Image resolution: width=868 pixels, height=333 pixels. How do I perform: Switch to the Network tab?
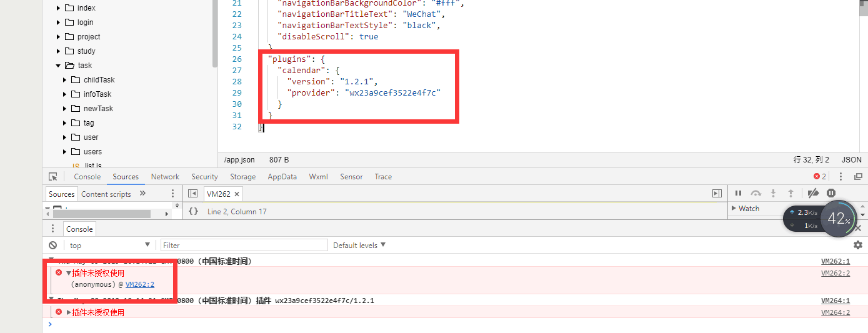(x=165, y=177)
